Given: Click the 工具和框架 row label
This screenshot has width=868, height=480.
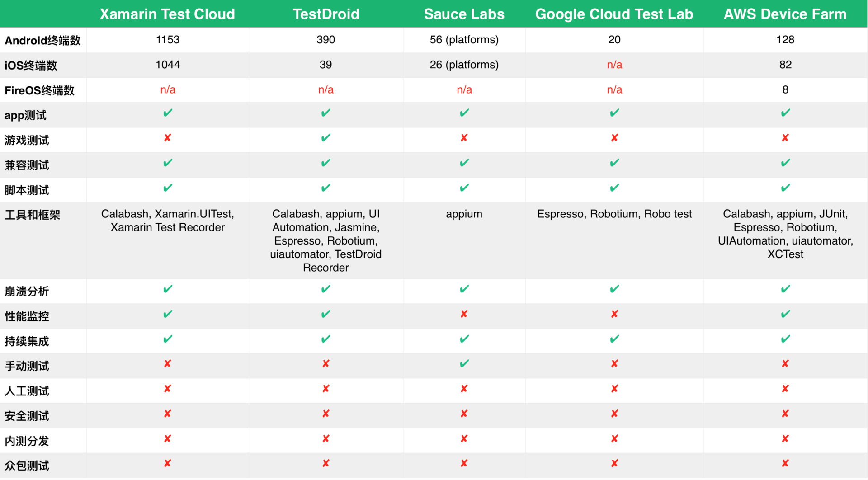Looking at the screenshot, I should coord(33,215).
